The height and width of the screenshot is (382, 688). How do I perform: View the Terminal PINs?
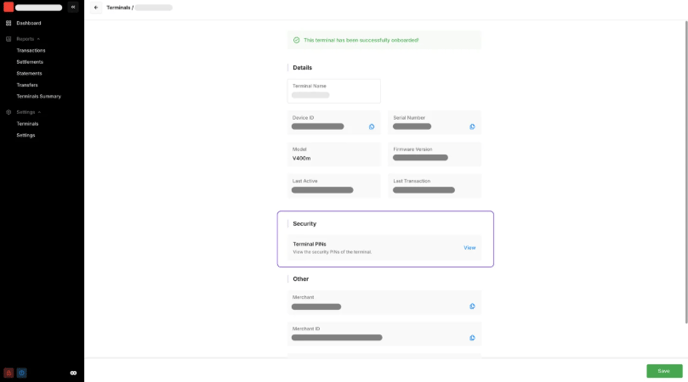(469, 248)
